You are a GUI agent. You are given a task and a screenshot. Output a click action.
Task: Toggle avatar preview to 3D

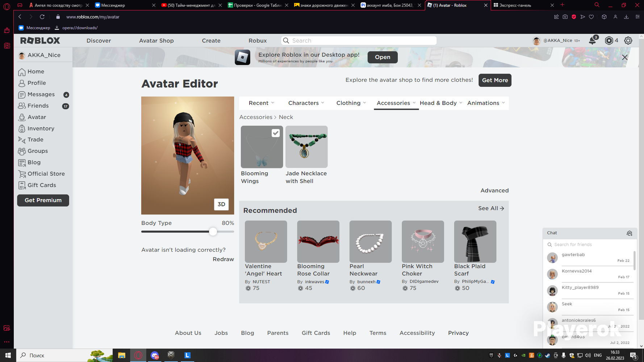tap(221, 204)
